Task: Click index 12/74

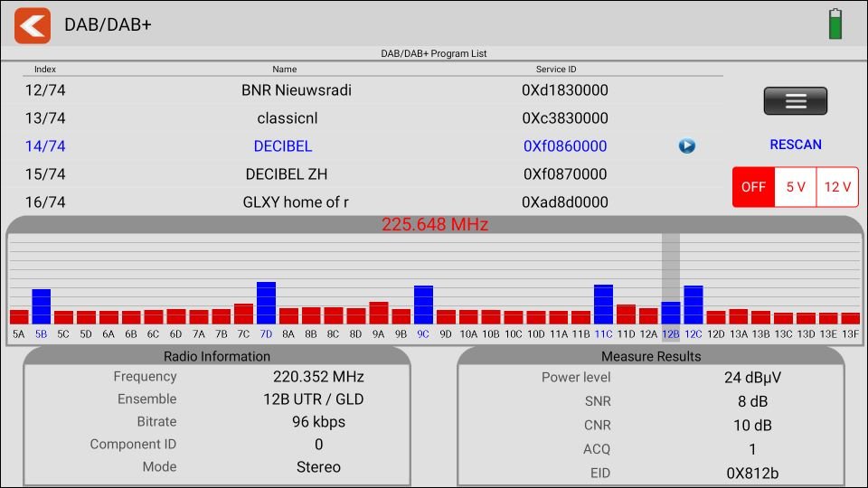Action: click(45, 90)
